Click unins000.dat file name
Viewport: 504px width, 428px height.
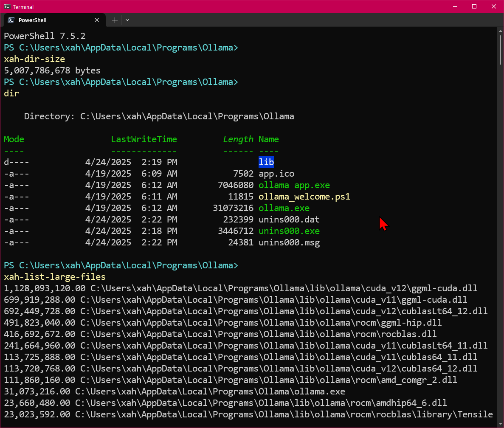tap(289, 220)
